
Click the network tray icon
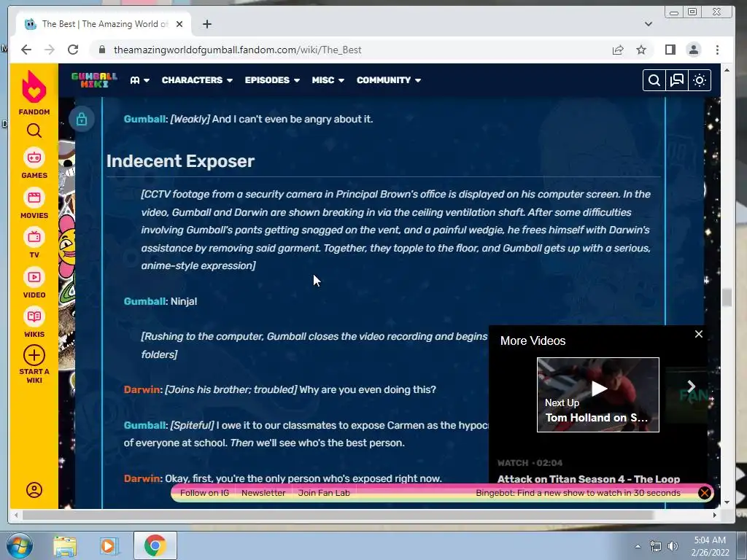pyautogui.click(x=656, y=546)
